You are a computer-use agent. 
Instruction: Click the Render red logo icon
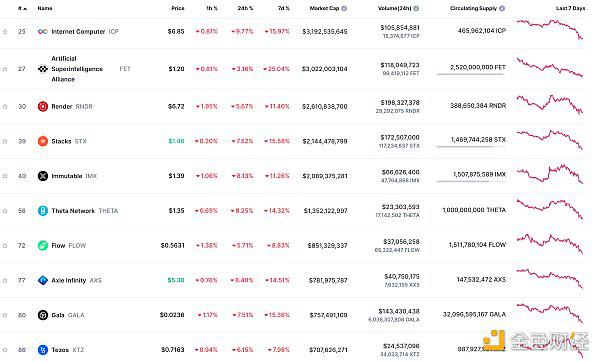(x=42, y=106)
